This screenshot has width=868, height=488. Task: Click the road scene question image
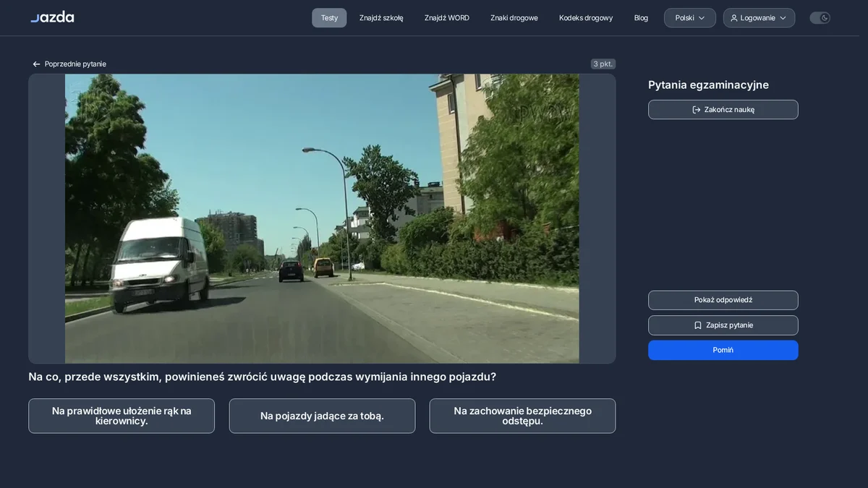coord(322,218)
